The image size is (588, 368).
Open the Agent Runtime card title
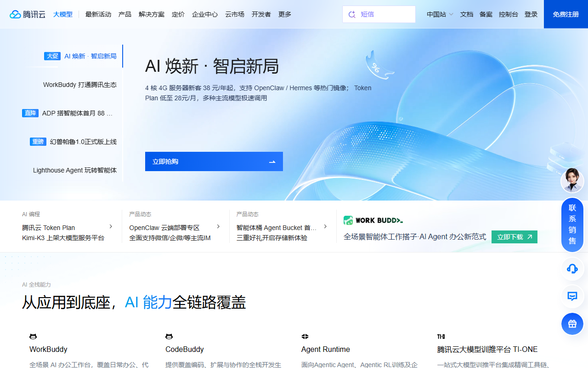(326, 349)
